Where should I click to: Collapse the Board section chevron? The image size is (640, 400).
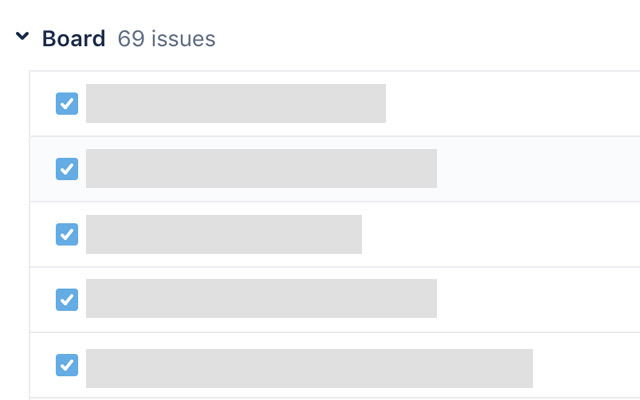pyautogui.click(x=22, y=38)
